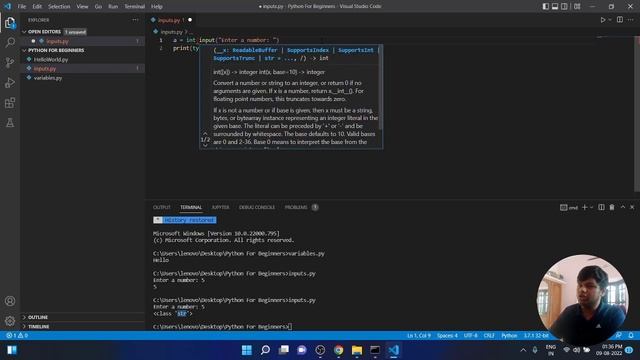
Task: Show previous signature with up arrow in tooltip
Action: pos(205,133)
